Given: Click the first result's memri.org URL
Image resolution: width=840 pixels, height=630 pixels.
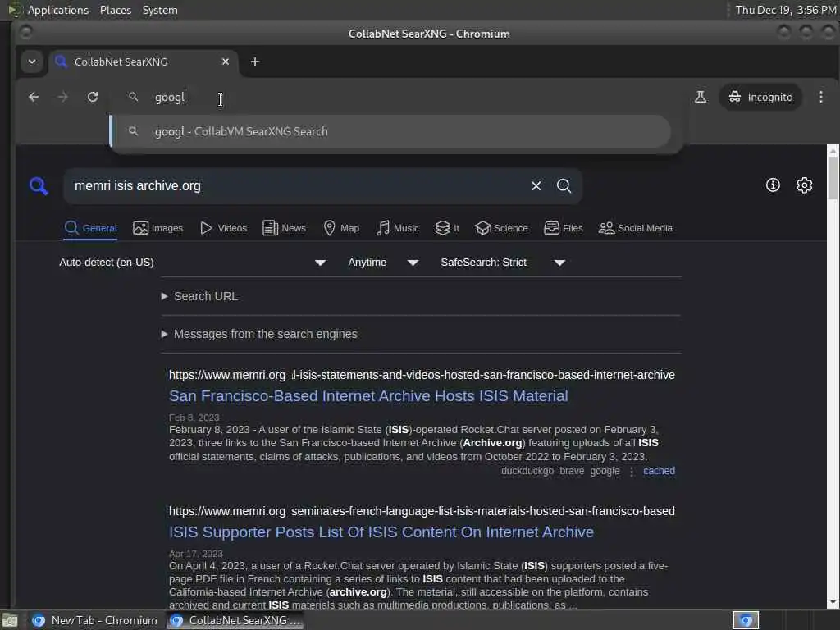Looking at the screenshot, I should point(422,375).
